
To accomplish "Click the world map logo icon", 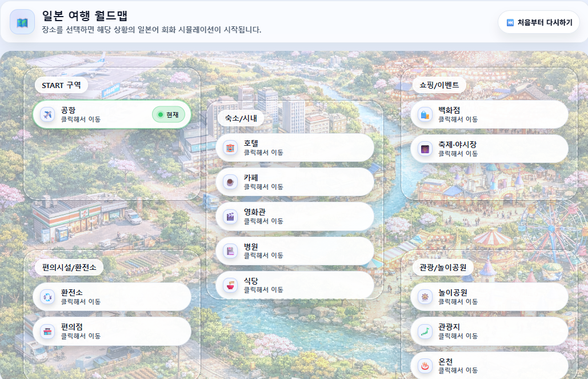I will point(22,22).
